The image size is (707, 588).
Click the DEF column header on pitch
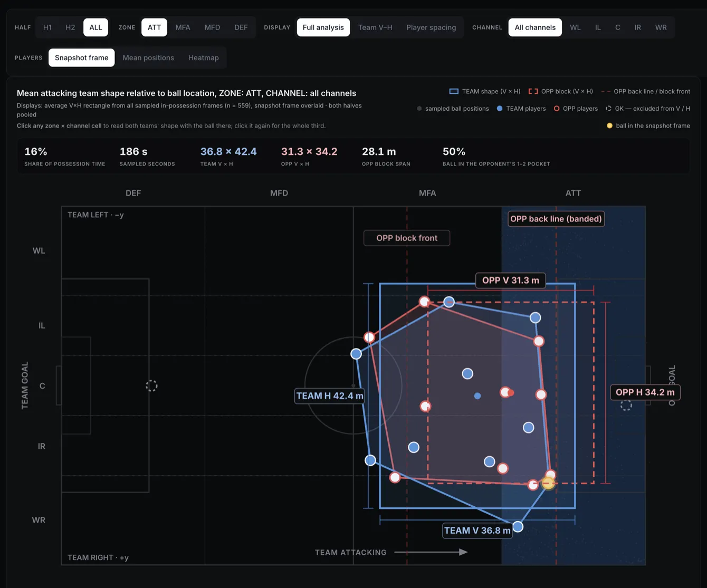pos(133,193)
